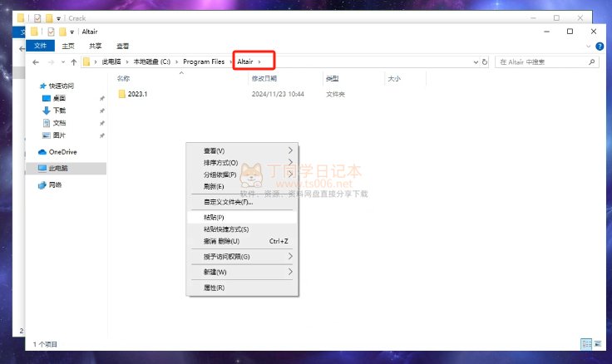612x364 pixels.
Task: Open recent locations dropdown arrow
Action: click(x=63, y=62)
